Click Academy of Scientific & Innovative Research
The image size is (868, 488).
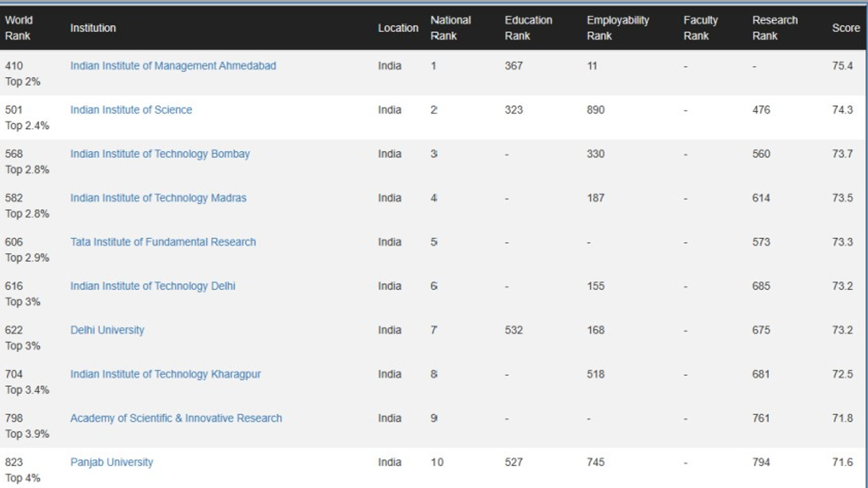tap(176, 418)
